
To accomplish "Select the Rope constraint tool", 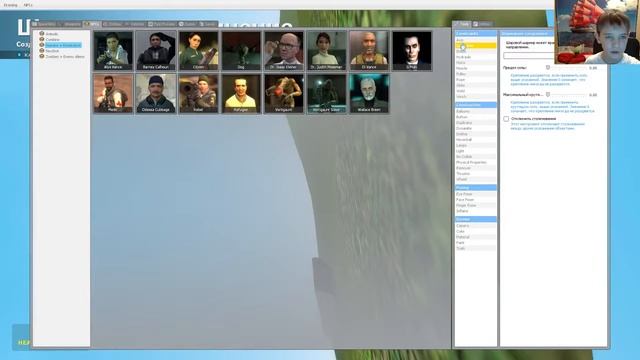I will click(x=476, y=80).
